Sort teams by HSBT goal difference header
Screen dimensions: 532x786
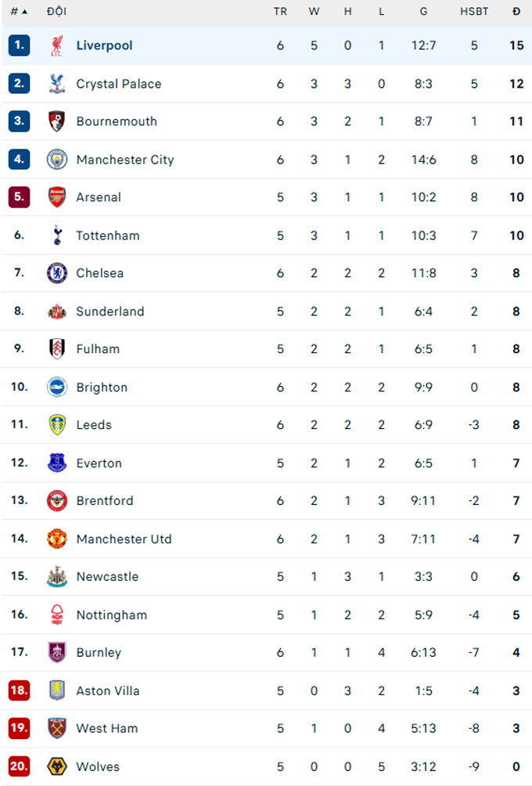point(474,12)
